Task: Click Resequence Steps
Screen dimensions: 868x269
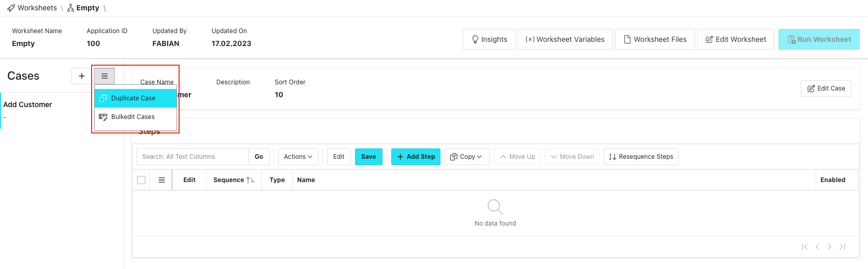Action: click(x=641, y=157)
